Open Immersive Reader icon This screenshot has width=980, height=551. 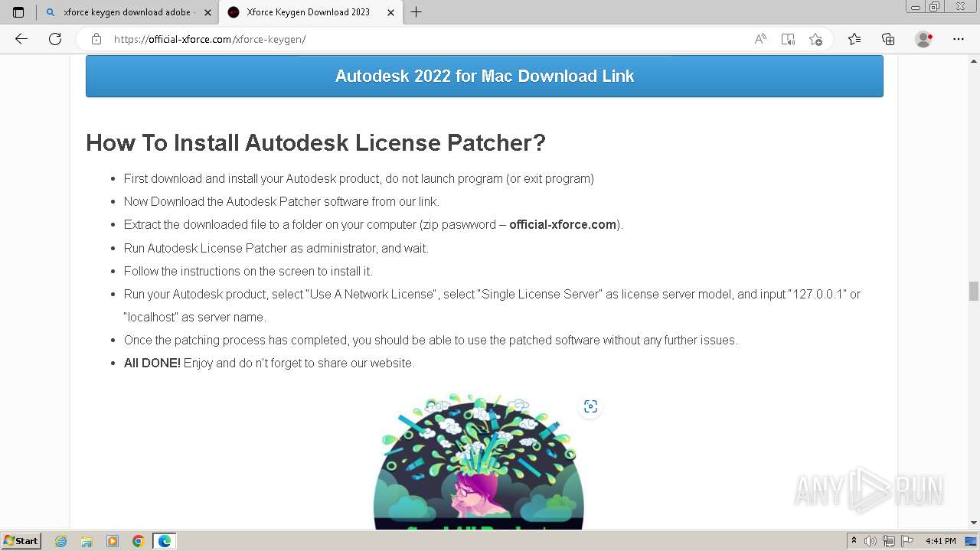point(788,39)
